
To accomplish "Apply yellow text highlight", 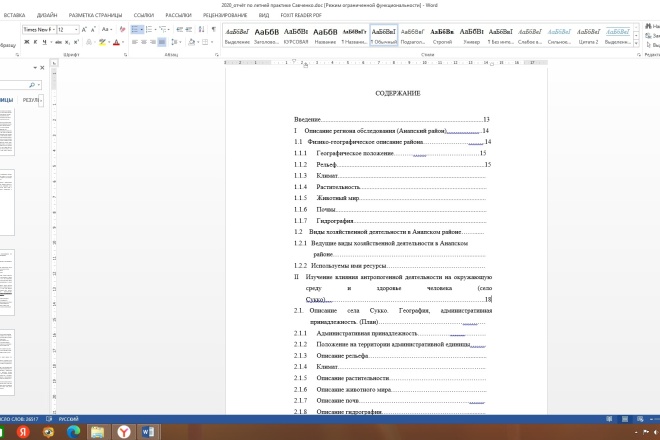I will (102, 42).
